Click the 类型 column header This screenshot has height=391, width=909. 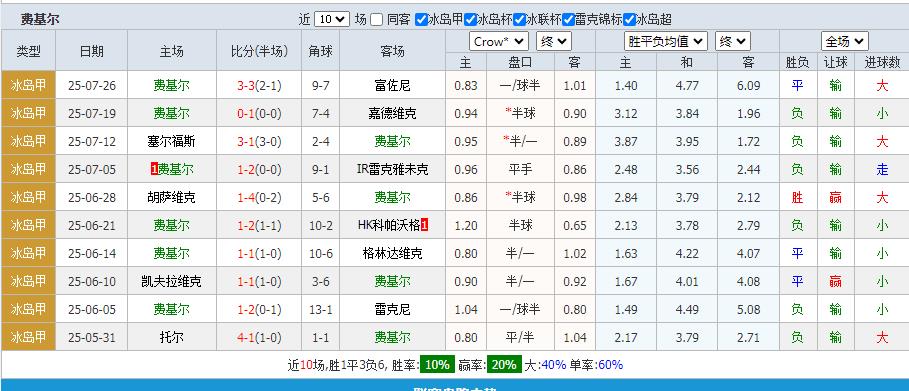(28, 51)
